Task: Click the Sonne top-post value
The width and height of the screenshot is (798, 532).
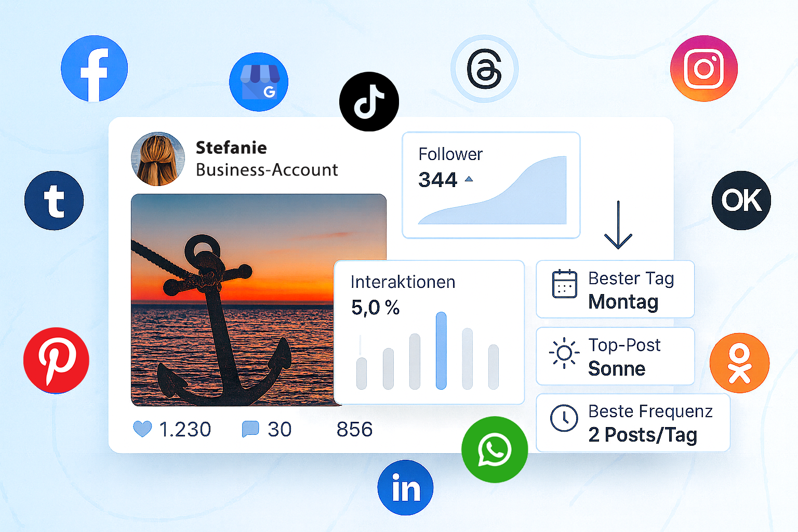Action: pos(617,369)
